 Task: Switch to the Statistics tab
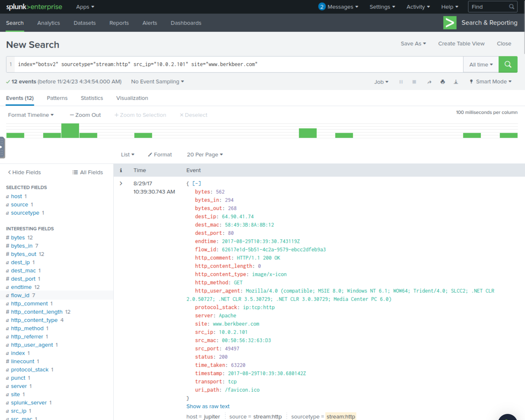tap(92, 98)
